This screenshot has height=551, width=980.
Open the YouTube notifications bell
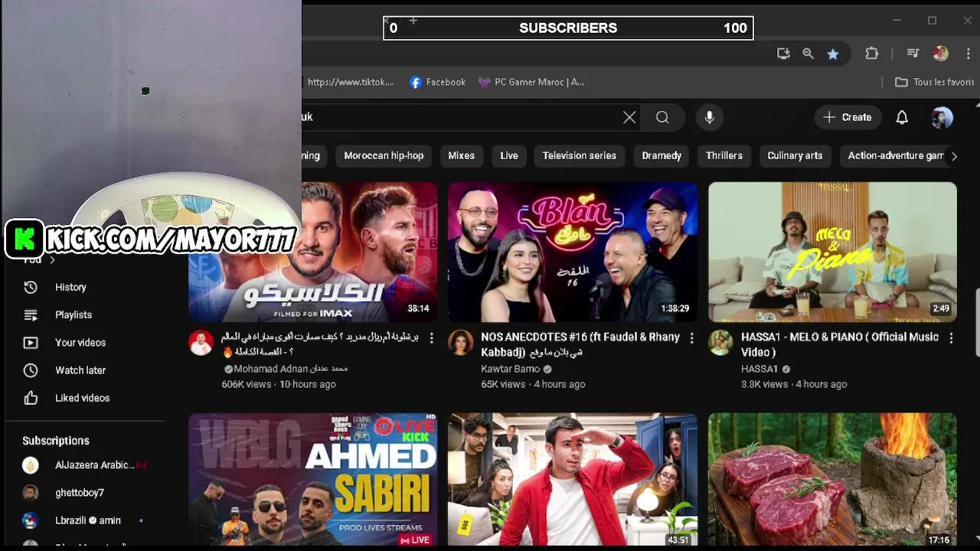pos(902,117)
